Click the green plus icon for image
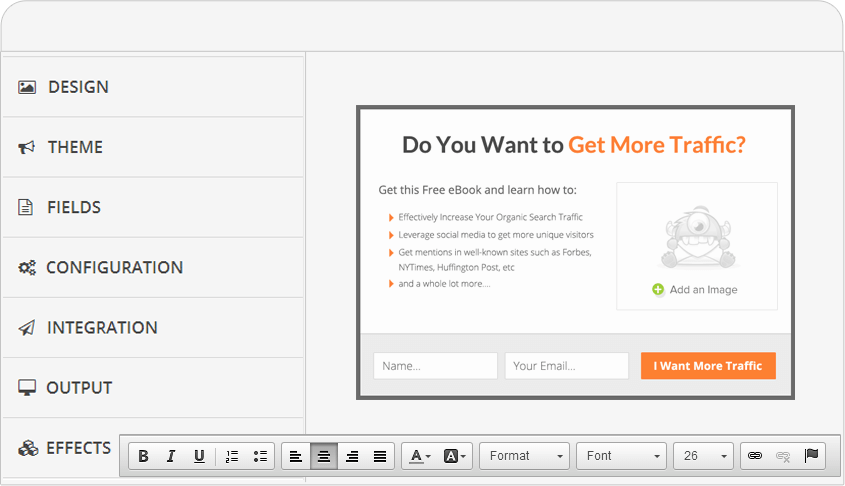 coord(658,290)
